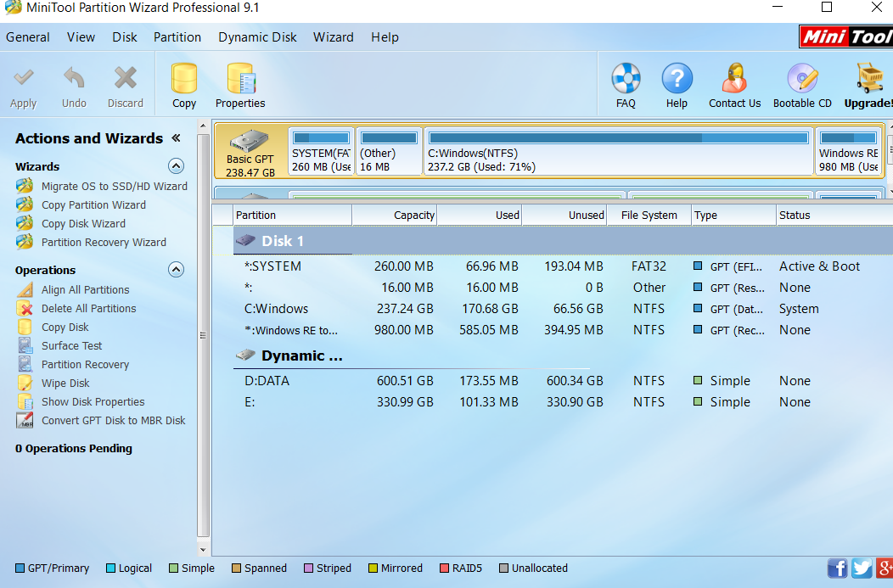
Task: Select the *:SYSTEM partition row
Action: 563,266
